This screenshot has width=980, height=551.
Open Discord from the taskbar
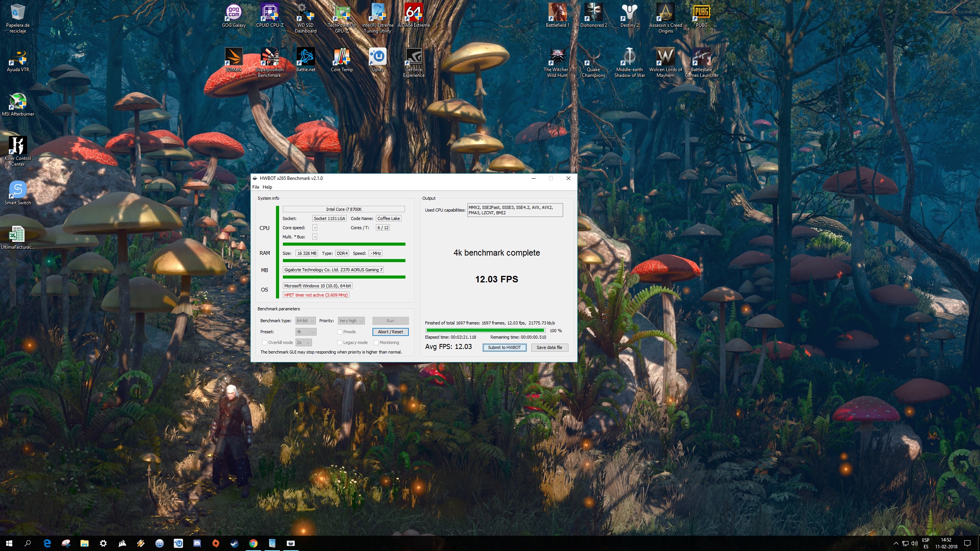point(197,543)
